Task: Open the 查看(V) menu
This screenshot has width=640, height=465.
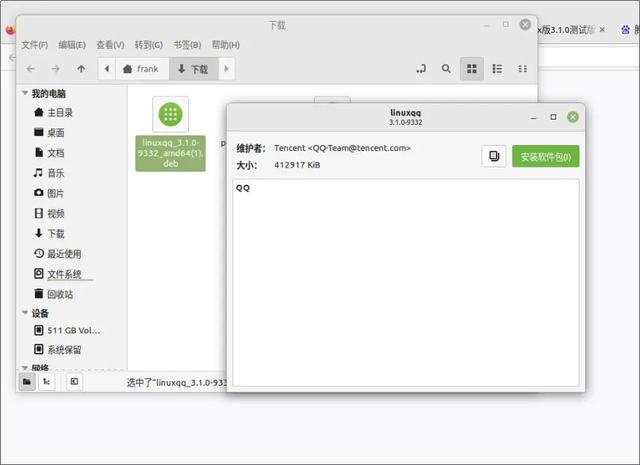Action: pos(110,45)
